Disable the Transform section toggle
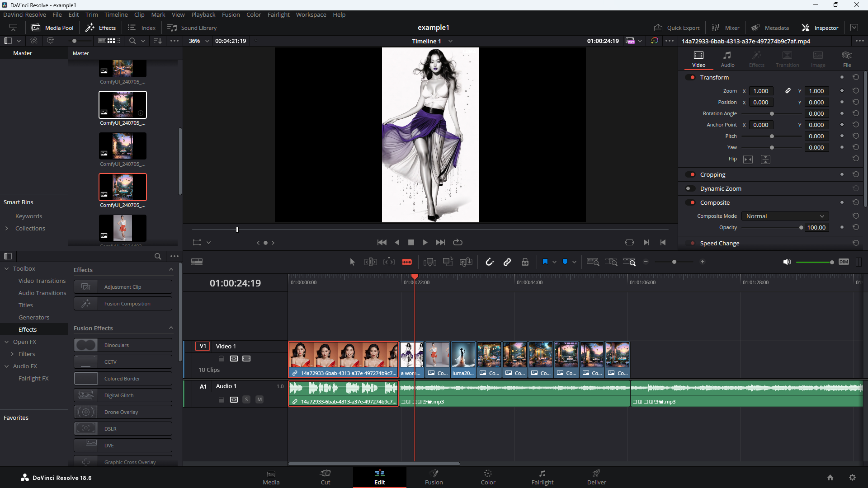This screenshot has height=488, width=868. [x=690, y=77]
